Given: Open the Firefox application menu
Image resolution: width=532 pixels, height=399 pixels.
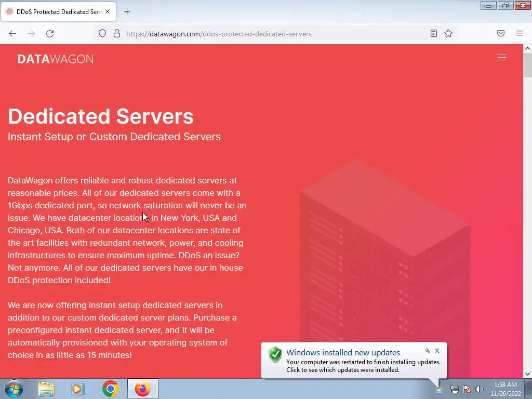Looking at the screenshot, I should point(520,33).
